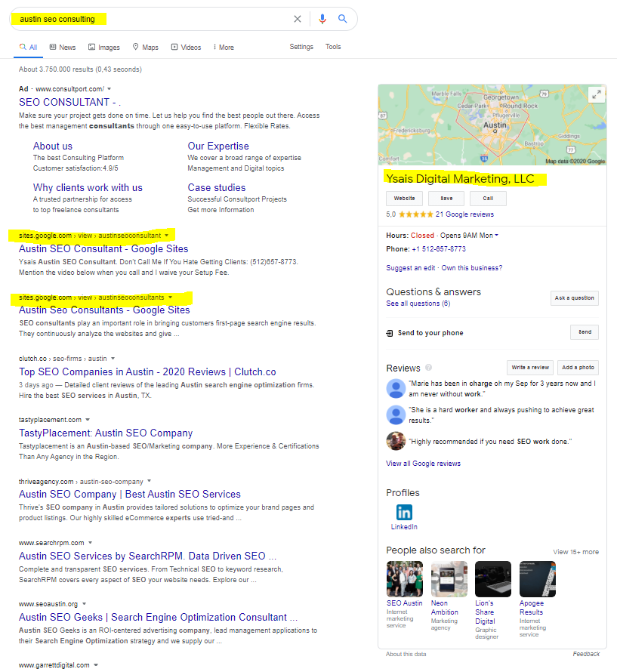Viewport: 617px width, 672px height.
Task: Open the More search options menu
Action: point(224,47)
